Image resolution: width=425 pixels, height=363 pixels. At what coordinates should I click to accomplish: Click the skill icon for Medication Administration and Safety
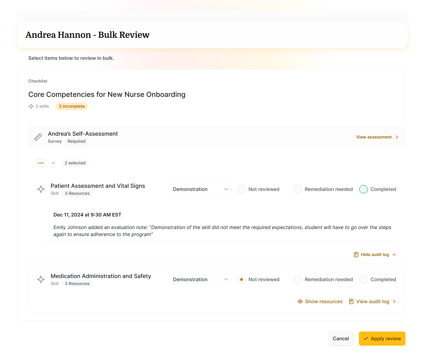tap(41, 279)
